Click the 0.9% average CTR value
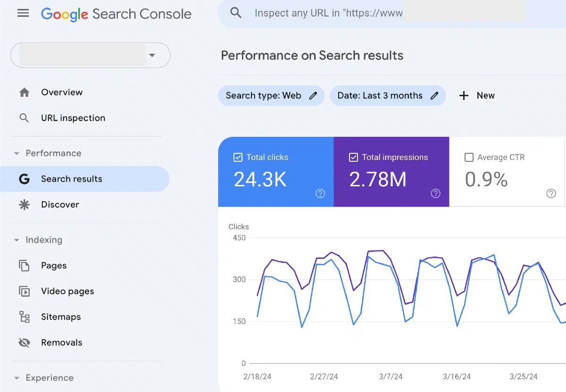 tap(486, 179)
